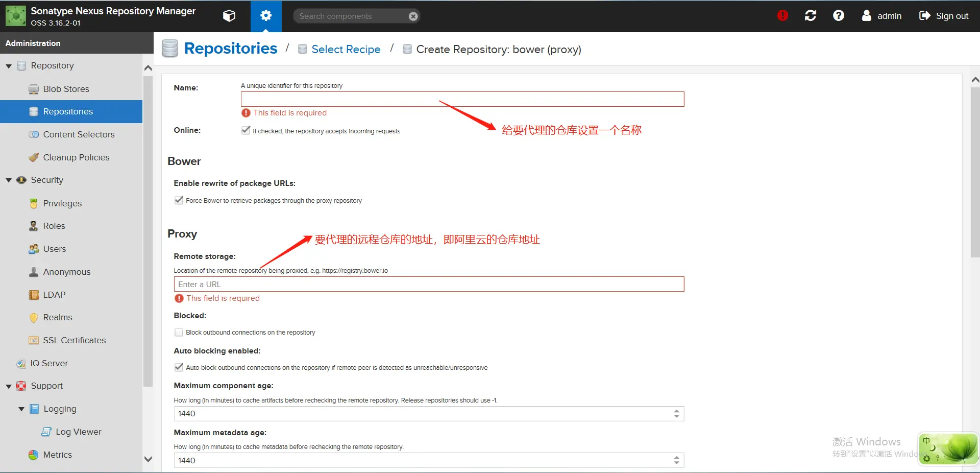Click the red system status alert icon
This screenshot has width=980, height=473.
coord(782,16)
